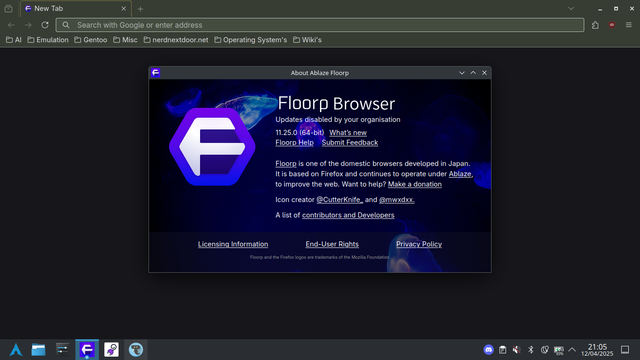Open the clock showing 21:05
Screen dimensions: 640x360
click(x=597, y=350)
